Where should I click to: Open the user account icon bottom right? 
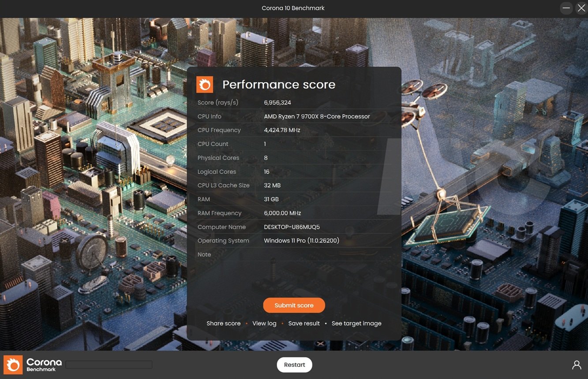[576, 364]
